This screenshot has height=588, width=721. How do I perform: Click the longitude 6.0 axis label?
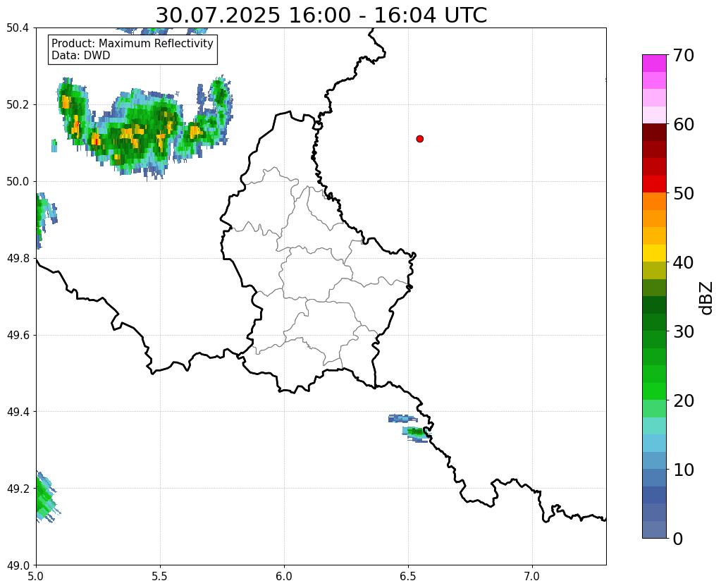click(x=284, y=576)
